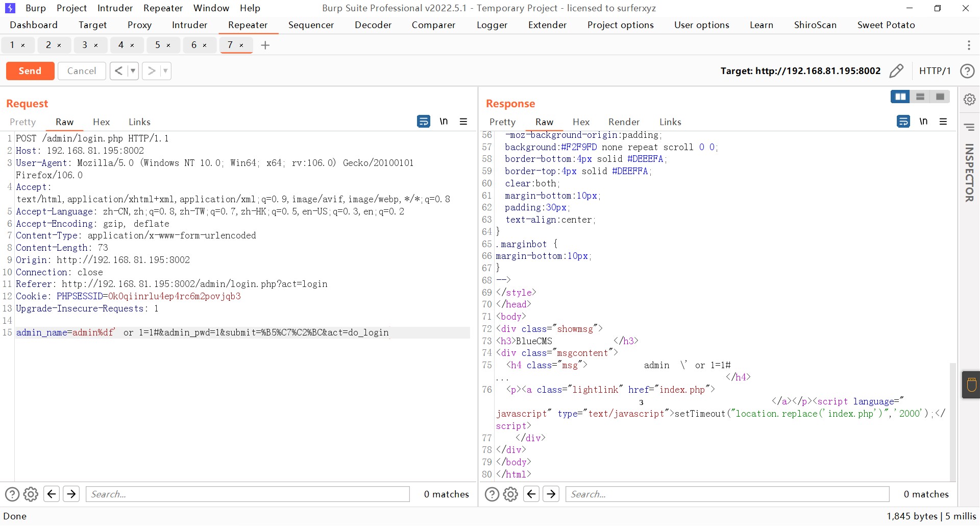Open Request Links view
Viewport: 980px width, 526px height.
[x=139, y=122]
